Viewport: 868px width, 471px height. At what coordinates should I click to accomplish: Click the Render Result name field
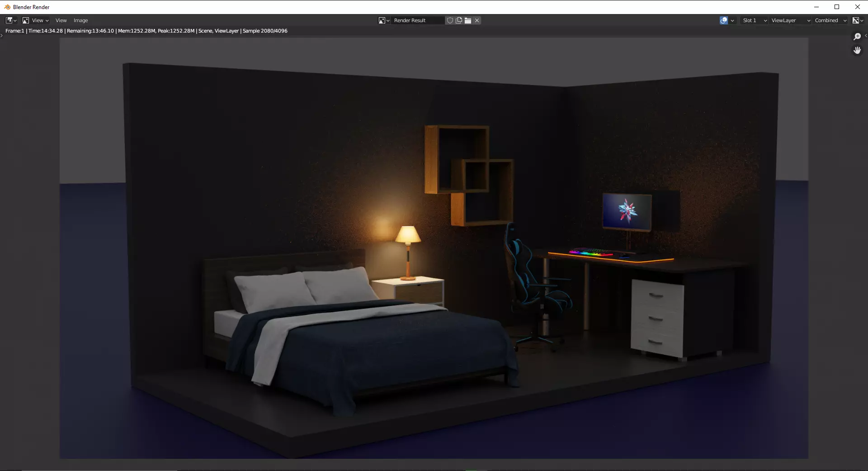tap(418, 20)
